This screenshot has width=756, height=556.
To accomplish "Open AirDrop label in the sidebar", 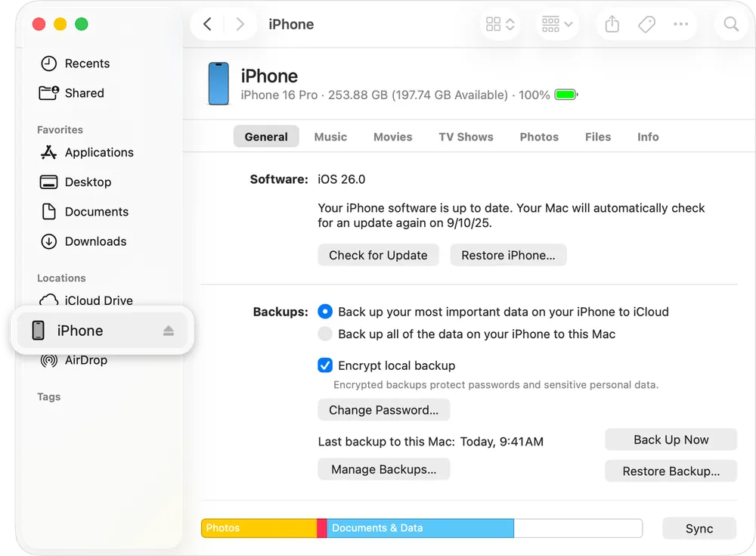I will (86, 360).
